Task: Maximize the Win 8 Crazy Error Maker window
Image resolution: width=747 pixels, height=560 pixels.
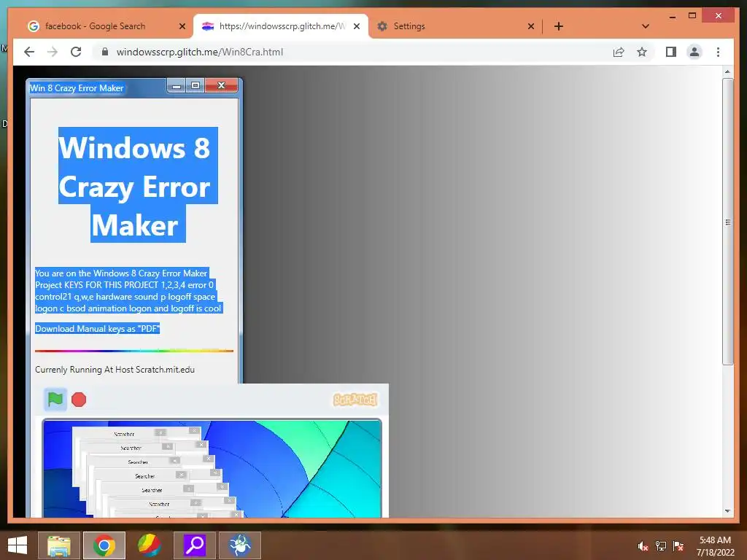Action: 196,86
